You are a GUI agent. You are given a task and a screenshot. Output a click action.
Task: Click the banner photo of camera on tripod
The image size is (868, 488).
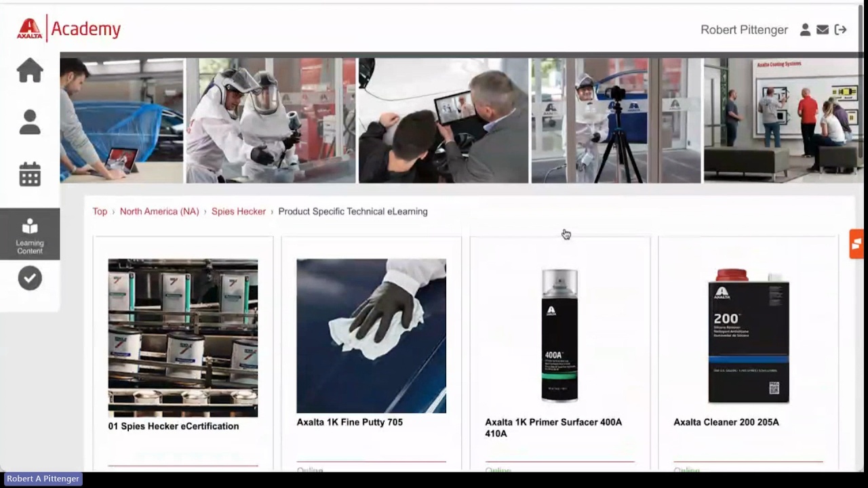[x=616, y=121]
